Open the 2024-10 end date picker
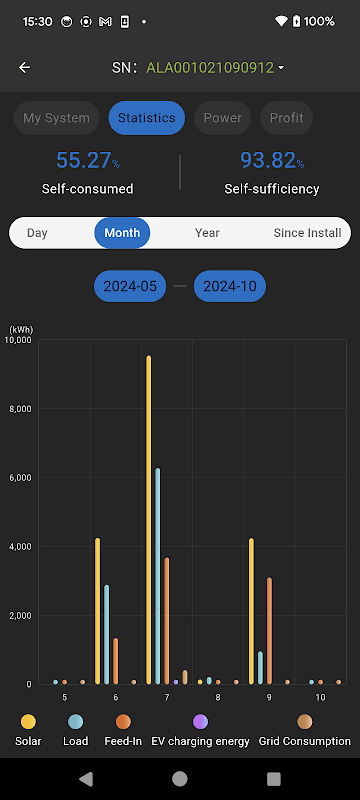 pos(230,286)
